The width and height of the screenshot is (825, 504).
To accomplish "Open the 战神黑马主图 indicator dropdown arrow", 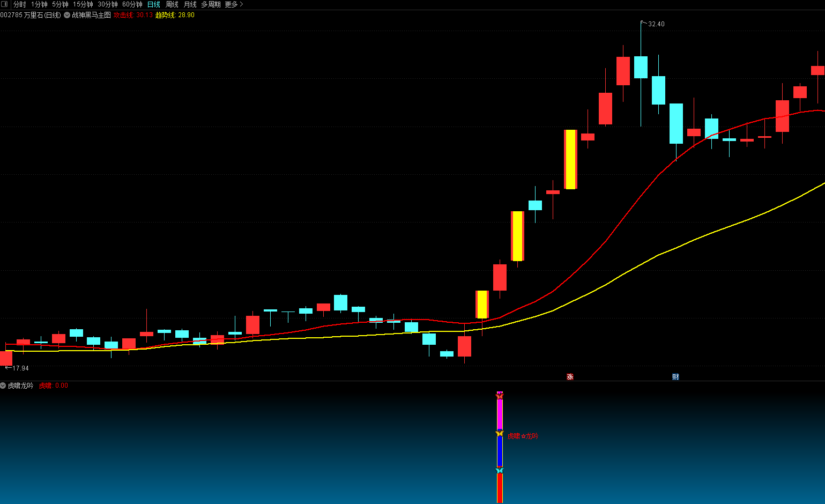I will [67, 15].
